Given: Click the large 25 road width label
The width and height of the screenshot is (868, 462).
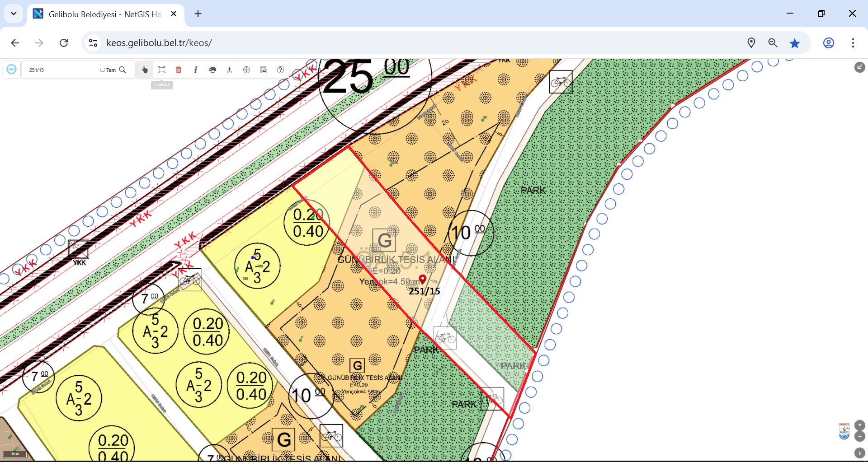Looking at the screenshot, I should coord(349,77).
